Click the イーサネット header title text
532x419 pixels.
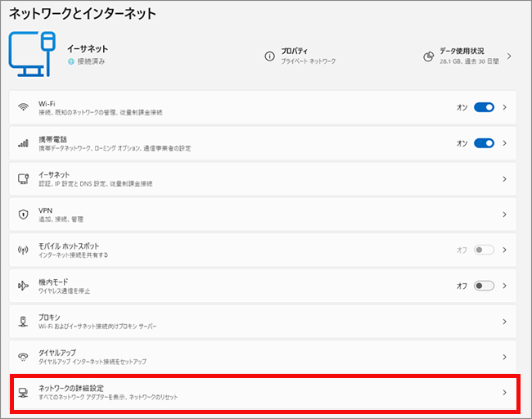pyautogui.click(x=88, y=49)
